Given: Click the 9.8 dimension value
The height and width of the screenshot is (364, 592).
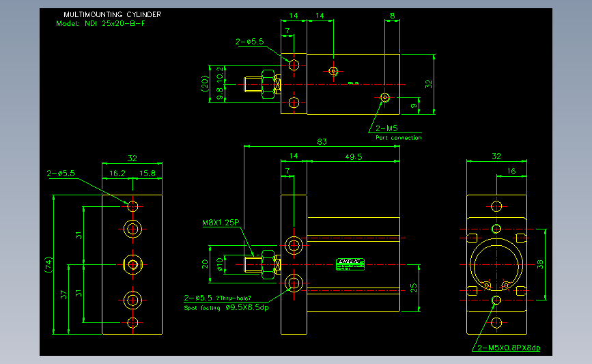Looking at the screenshot, I should point(220,94).
